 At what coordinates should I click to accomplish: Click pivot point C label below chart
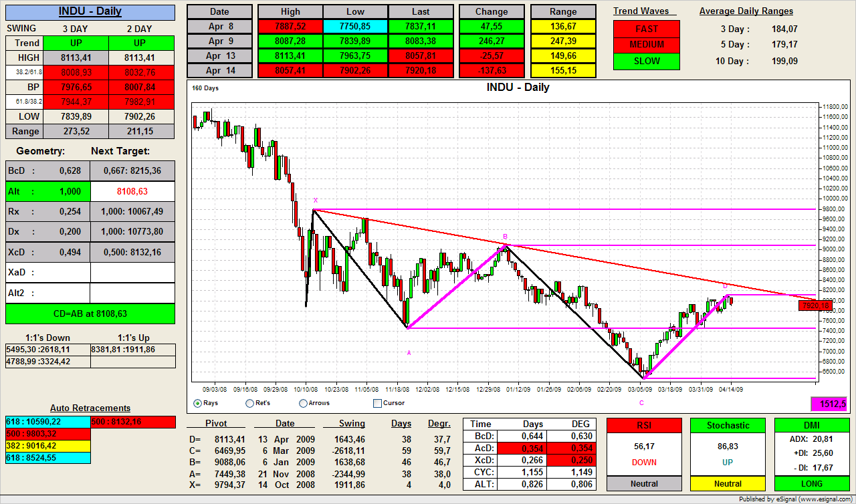tap(641, 402)
